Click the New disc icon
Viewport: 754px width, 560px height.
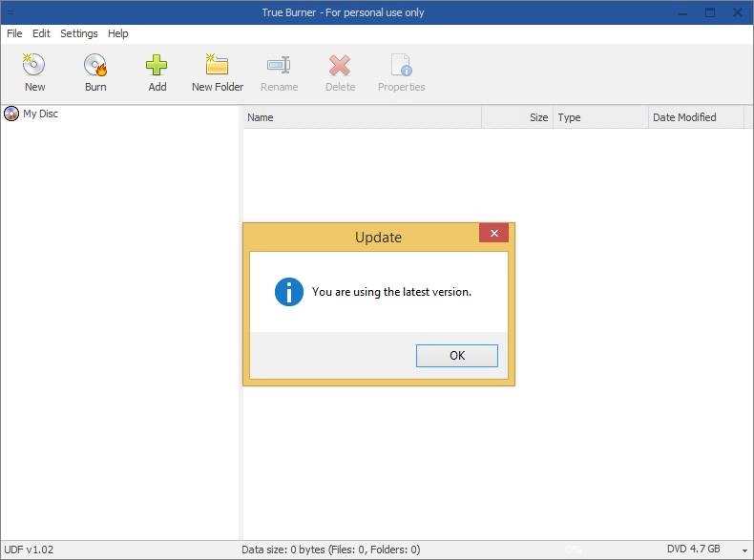point(34,65)
